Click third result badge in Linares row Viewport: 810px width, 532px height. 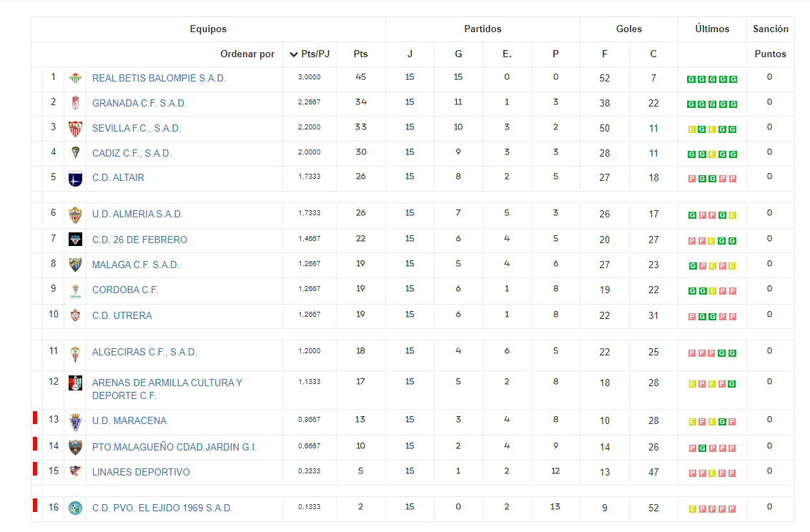pyautogui.click(x=712, y=473)
